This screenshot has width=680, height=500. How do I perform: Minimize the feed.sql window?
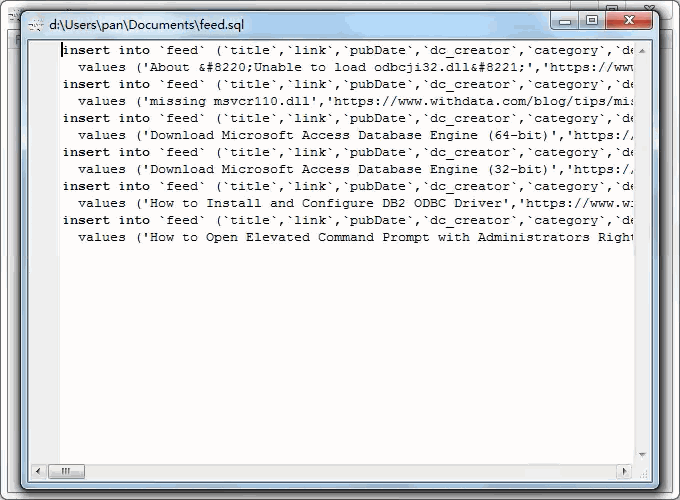(565, 21)
